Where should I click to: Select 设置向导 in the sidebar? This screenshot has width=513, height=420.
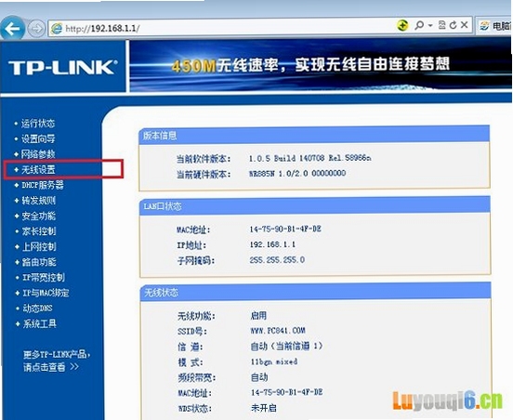tap(38, 138)
